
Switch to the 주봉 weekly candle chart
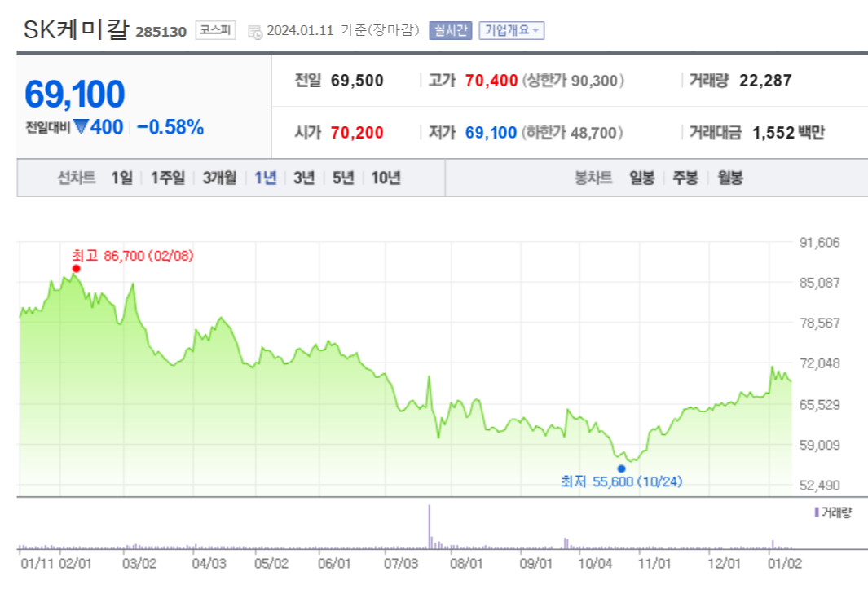click(x=685, y=178)
